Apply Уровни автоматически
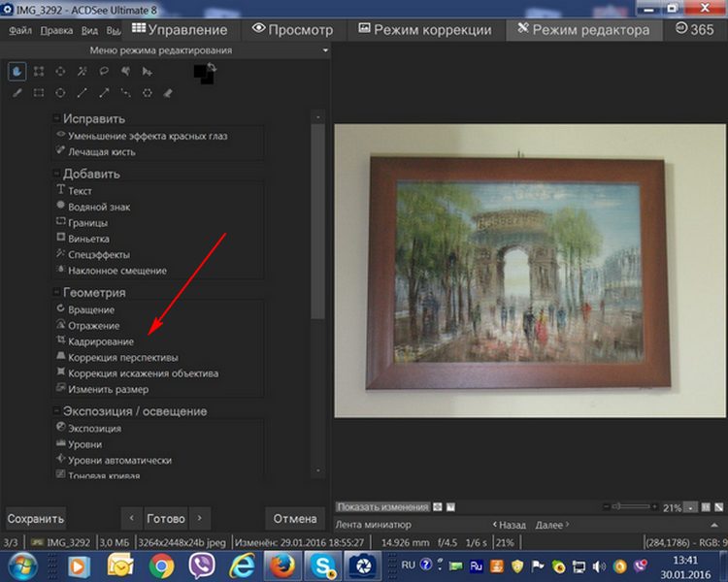728x582 pixels. point(115,460)
